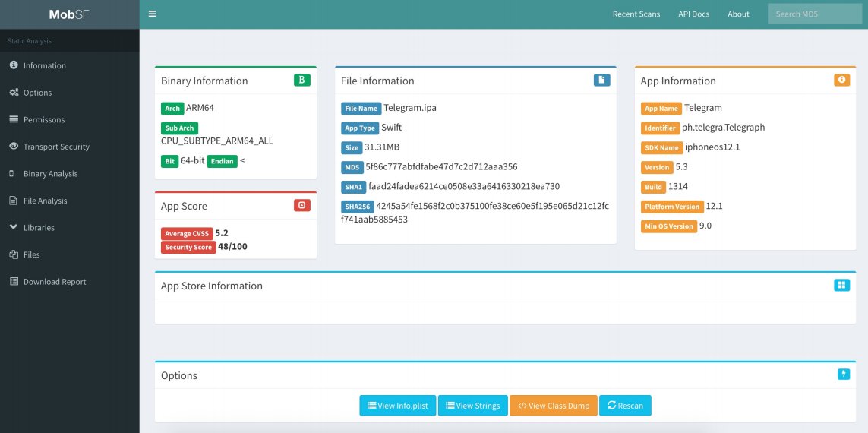
Task: Click the Permissons list icon in the sidebar
Action: point(14,119)
